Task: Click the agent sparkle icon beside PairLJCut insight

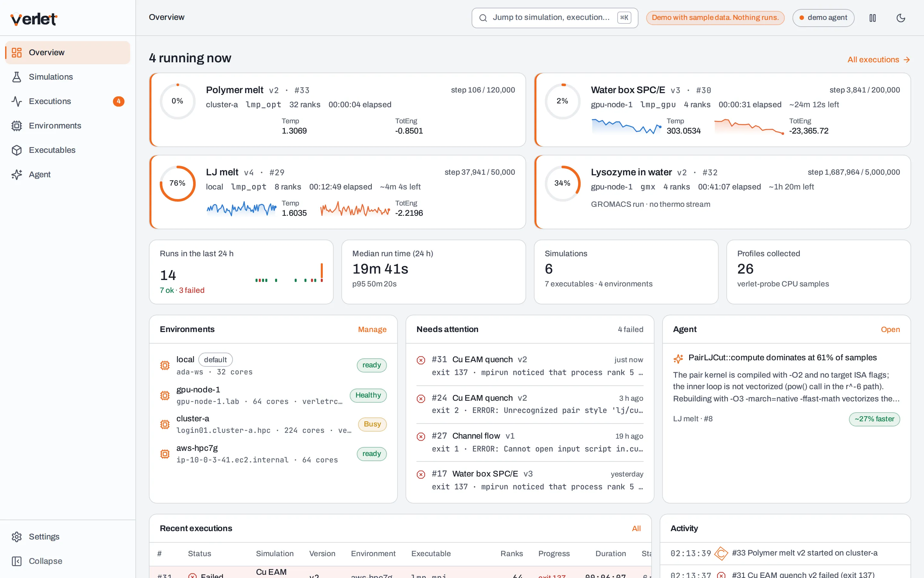Action: coord(678,359)
